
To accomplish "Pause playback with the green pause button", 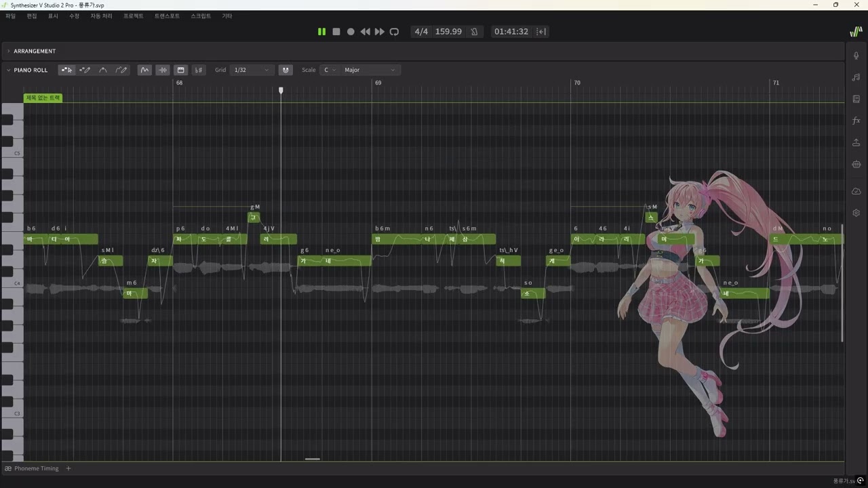I will tap(321, 32).
